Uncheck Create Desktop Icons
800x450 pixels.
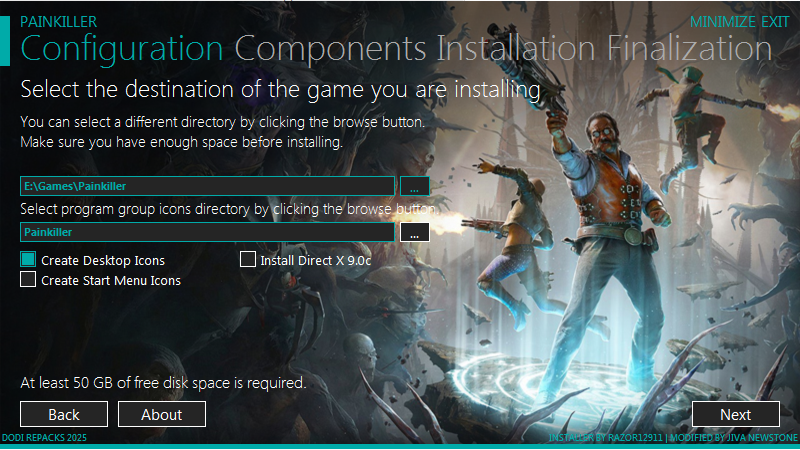tap(28, 259)
